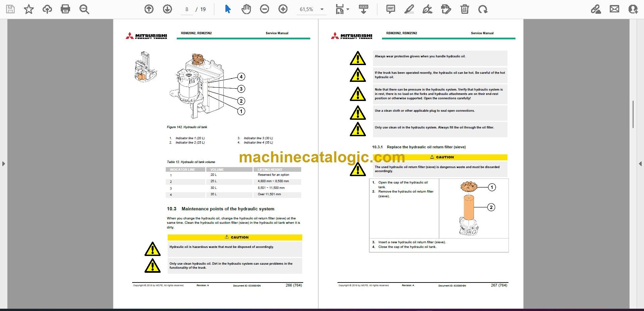Expand the right tools pane
Screen dimensions: 644x311
[x=640, y=164]
